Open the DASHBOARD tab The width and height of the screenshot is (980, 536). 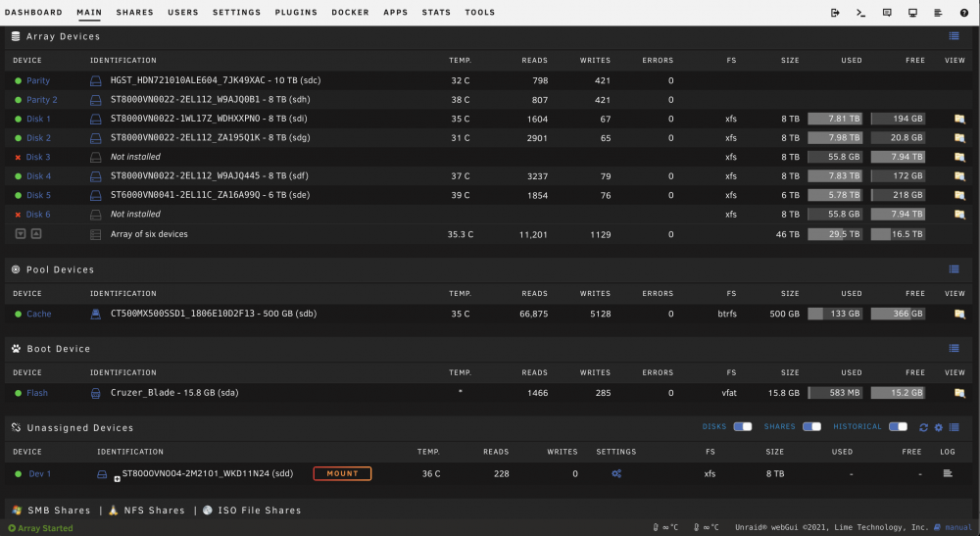[x=33, y=13]
